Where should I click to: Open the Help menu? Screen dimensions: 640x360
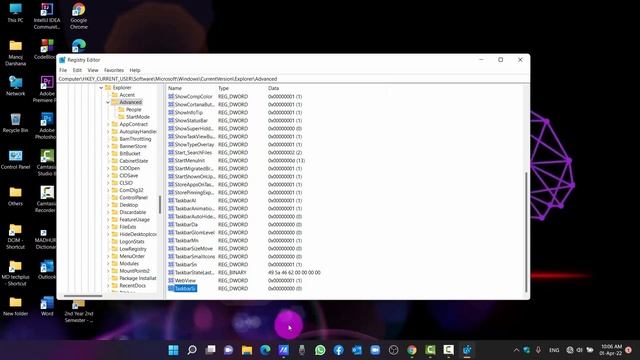[135, 70]
